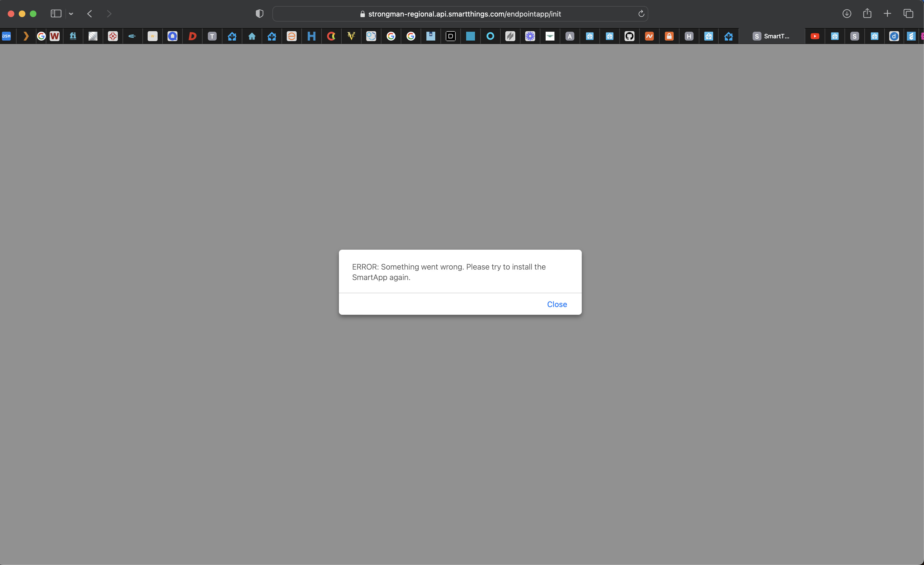Toggle the sidebar visibility
The width and height of the screenshot is (924, 565).
coord(55,14)
